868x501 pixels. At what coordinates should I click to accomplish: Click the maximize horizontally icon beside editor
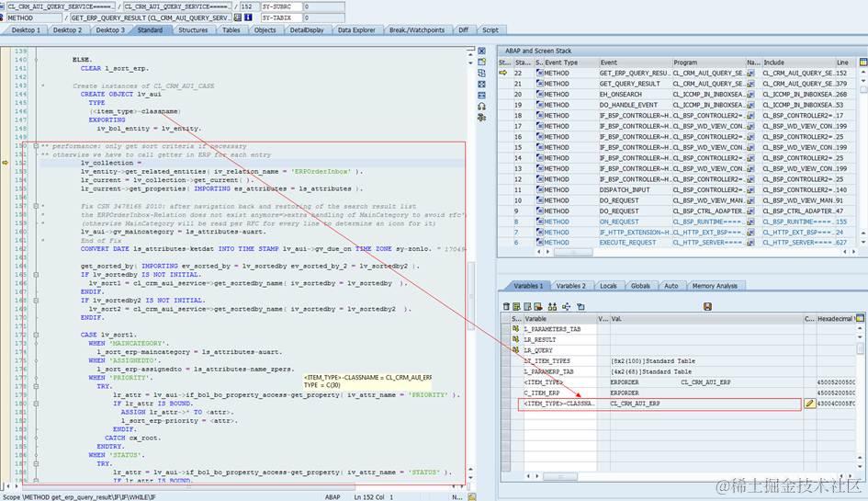(481, 96)
